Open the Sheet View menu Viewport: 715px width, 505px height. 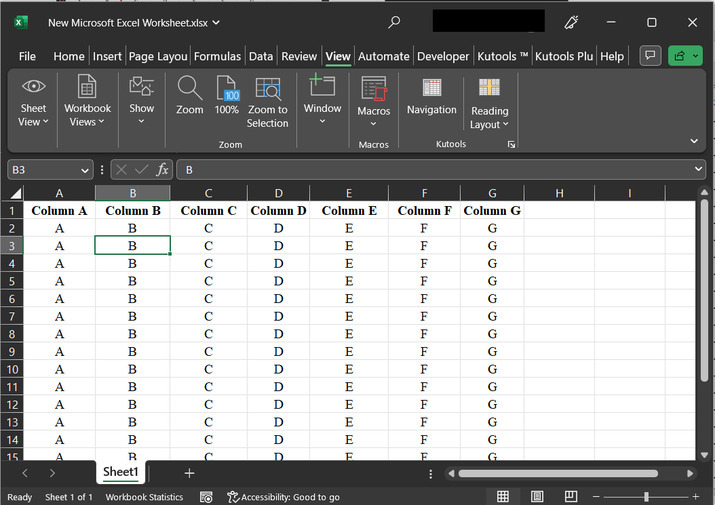33,103
